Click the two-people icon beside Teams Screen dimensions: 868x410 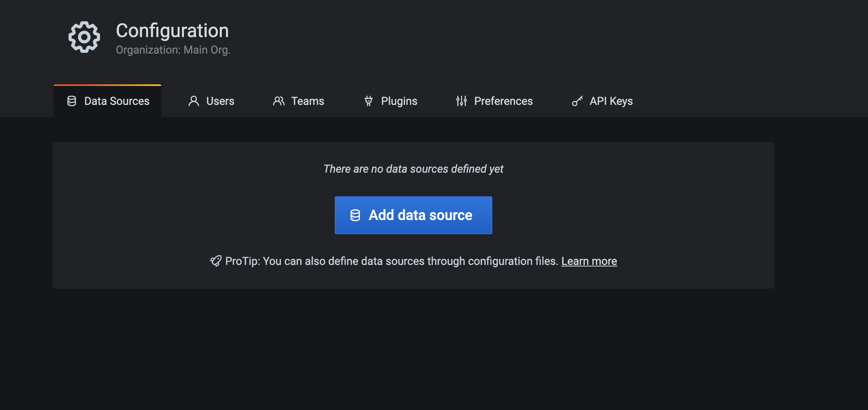click(278, 101)
